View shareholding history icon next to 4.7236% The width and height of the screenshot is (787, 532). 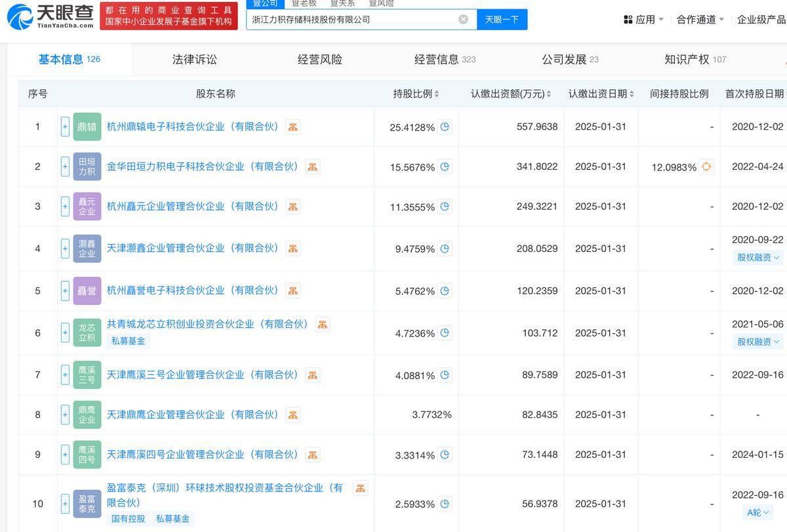(x=445, y=333)
